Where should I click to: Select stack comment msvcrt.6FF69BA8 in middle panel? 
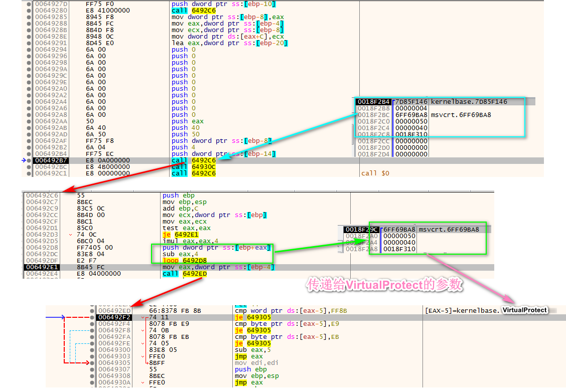point(449,230)
